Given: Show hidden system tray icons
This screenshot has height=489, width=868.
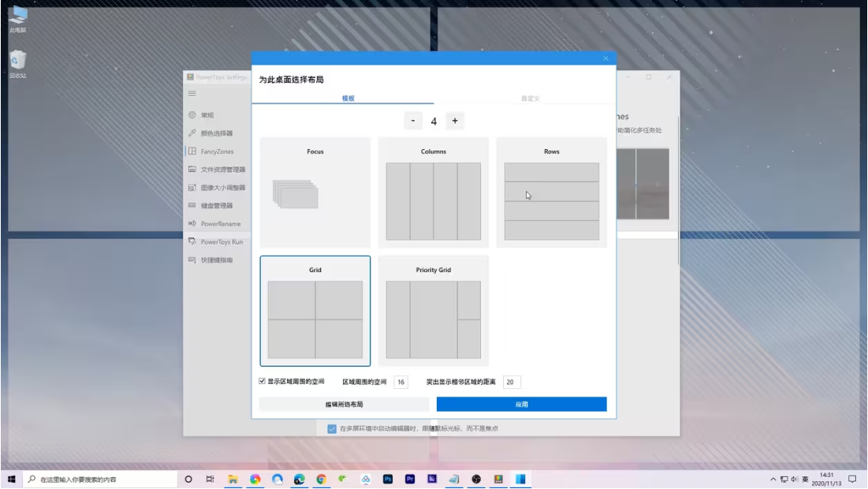Looking at the screenshot, I should 773,479.
